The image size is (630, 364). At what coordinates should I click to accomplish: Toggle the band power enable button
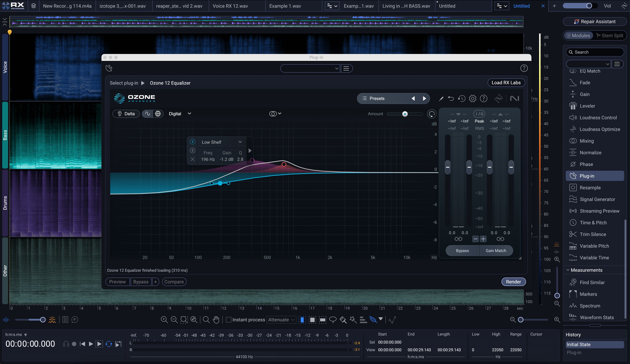tap(193, 142)
